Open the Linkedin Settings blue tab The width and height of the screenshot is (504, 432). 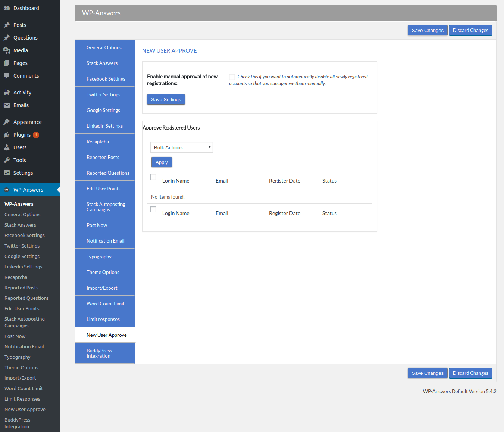(x=105, y=126)
